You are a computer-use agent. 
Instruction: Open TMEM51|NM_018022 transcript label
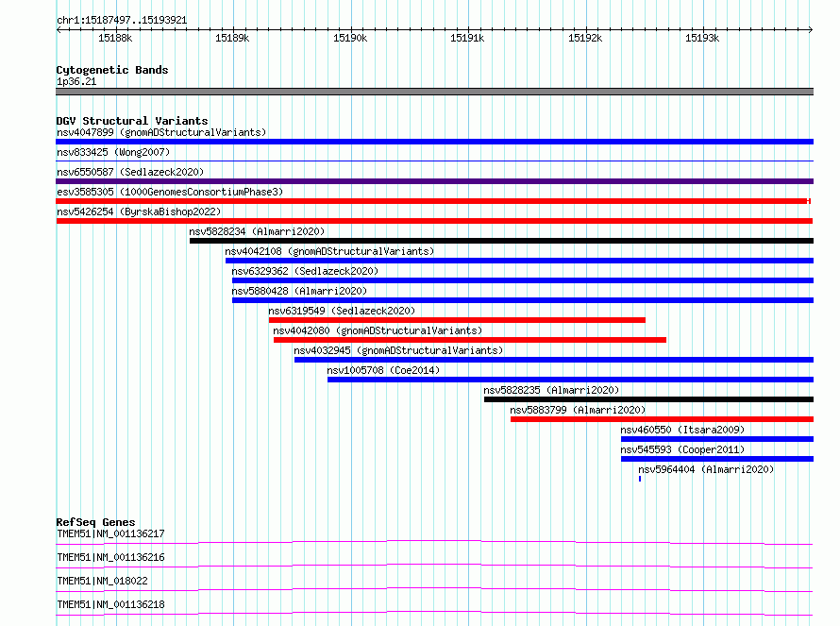102,581
